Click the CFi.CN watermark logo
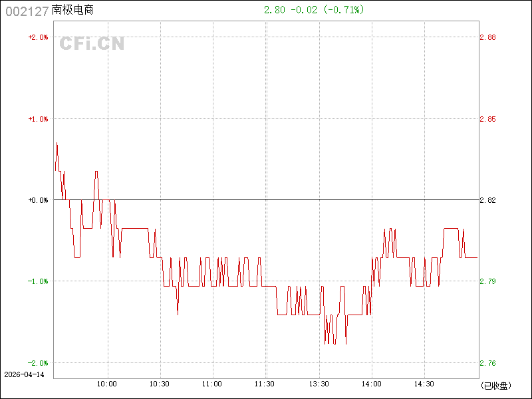The width and height of the screenshot is (532, 399). (92, 44)
